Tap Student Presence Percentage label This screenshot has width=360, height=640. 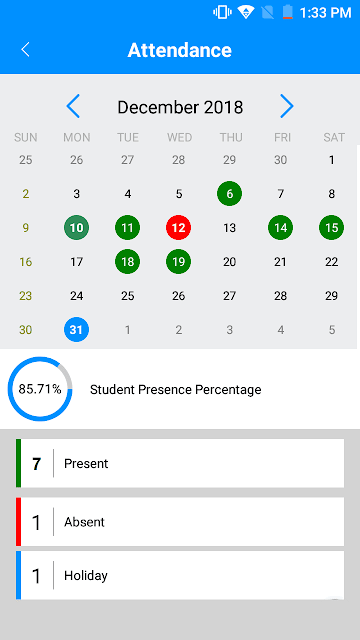[x=176, y=390]
